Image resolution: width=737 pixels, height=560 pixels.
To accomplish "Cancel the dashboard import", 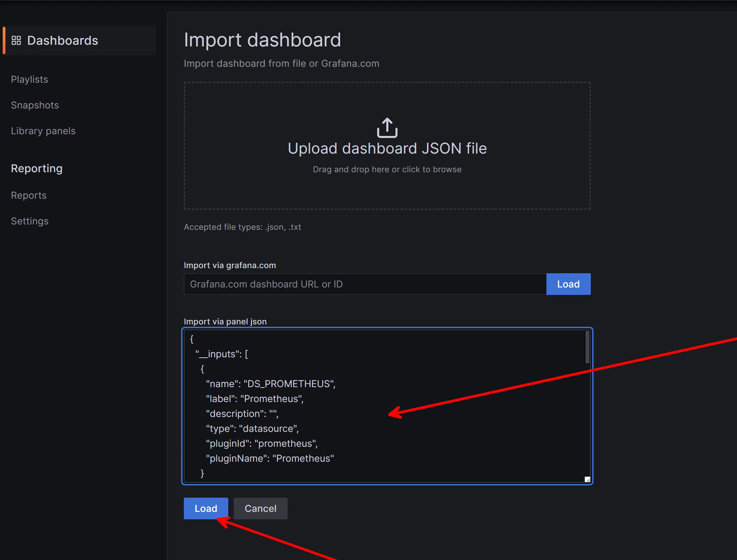I will (x=260, y=508).
